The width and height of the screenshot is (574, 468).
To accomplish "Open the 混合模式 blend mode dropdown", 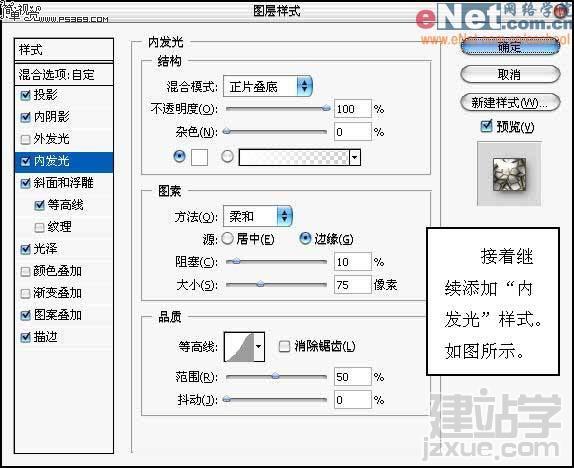I will (268, 86).
